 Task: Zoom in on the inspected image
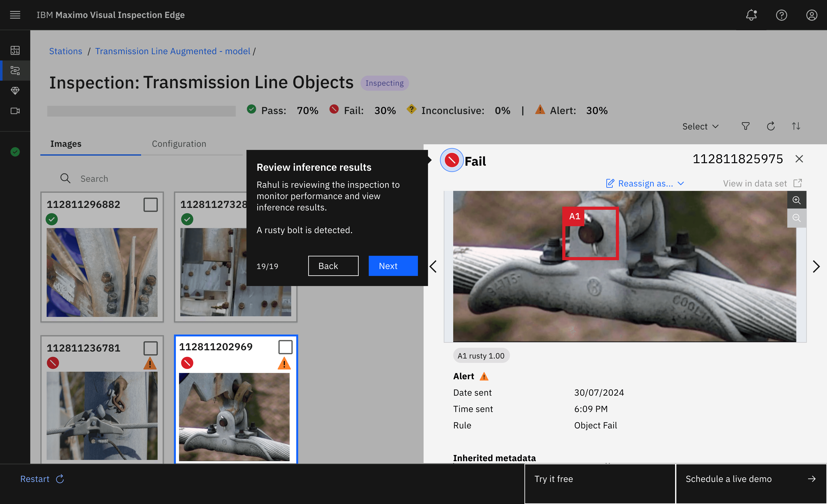click(796, 200)
